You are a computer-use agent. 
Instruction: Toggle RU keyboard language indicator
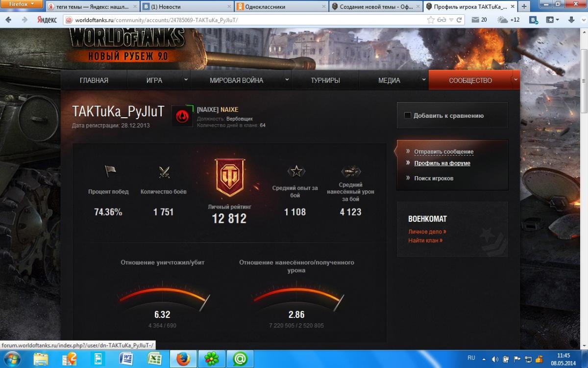click(x=471, y=358)
